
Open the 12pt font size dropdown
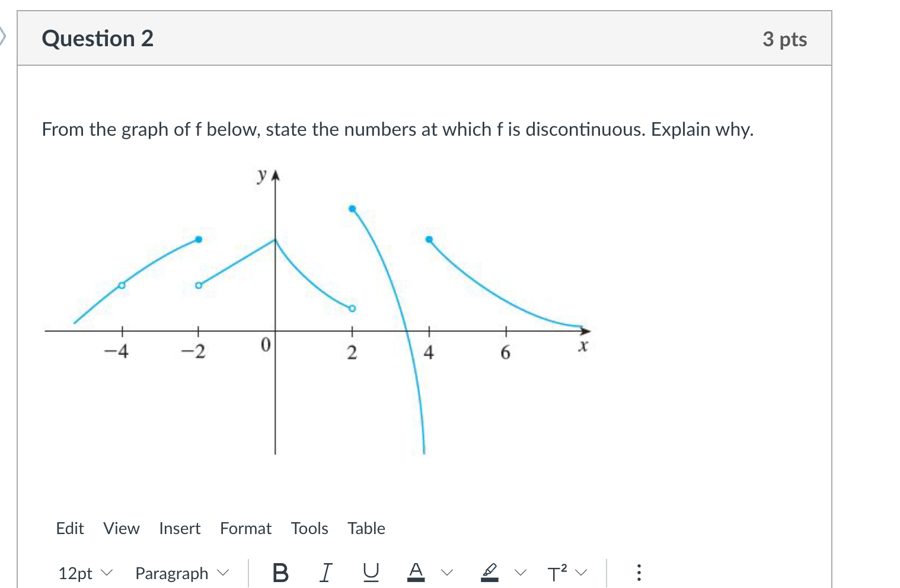(x=84, y=573)
